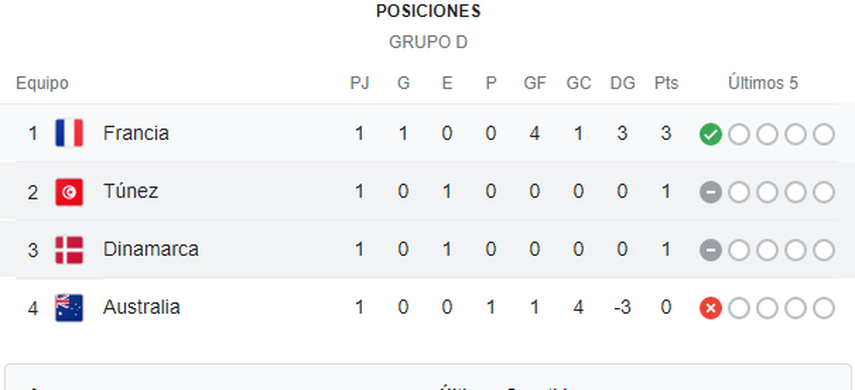Click Túnez's gray draw indicator icon
The width and height of the screenshot is (855, 390).
tap(711, 192)
